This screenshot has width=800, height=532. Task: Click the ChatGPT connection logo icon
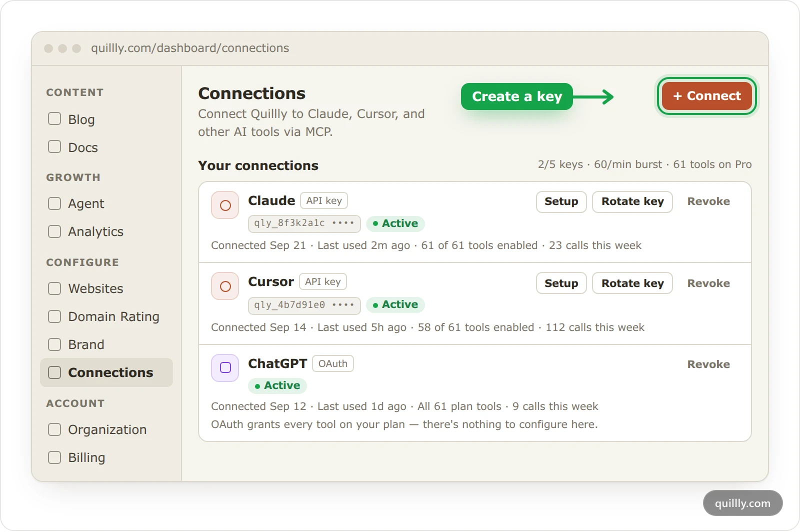tap(225, 367)
